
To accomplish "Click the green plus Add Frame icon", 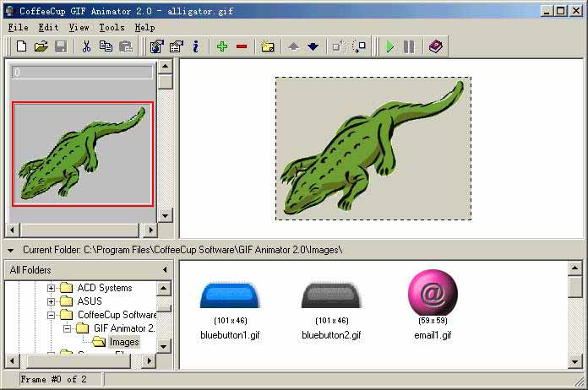I will [x=222, y=46].
